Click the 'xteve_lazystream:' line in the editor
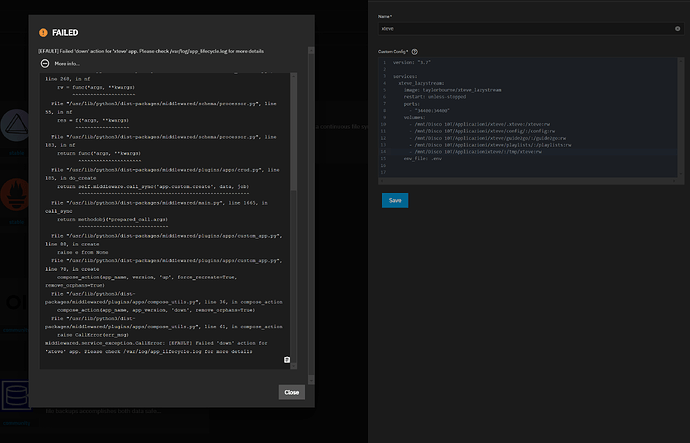 (x=421, y=83)
